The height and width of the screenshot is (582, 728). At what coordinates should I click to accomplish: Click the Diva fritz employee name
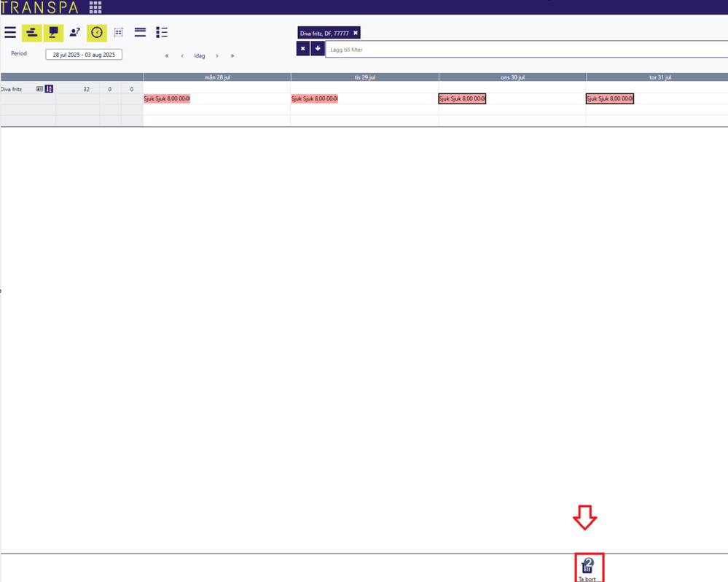[11, 89]
